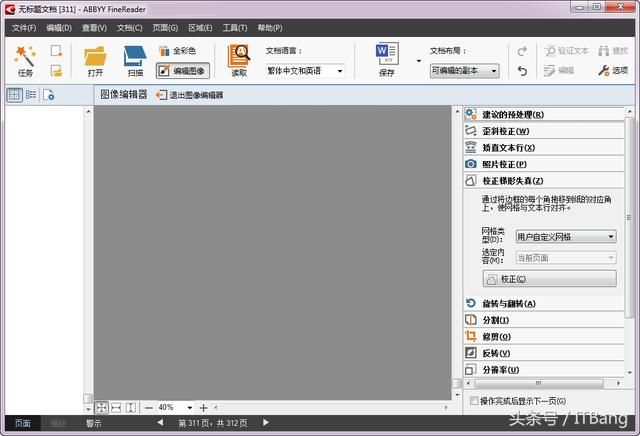Open the 文档语言 language dropdown
The image size is (640, 436).
click(305, 71)
